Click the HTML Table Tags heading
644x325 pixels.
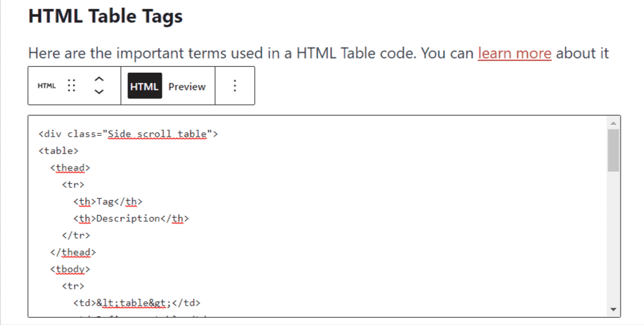click(x=105, y=16)
